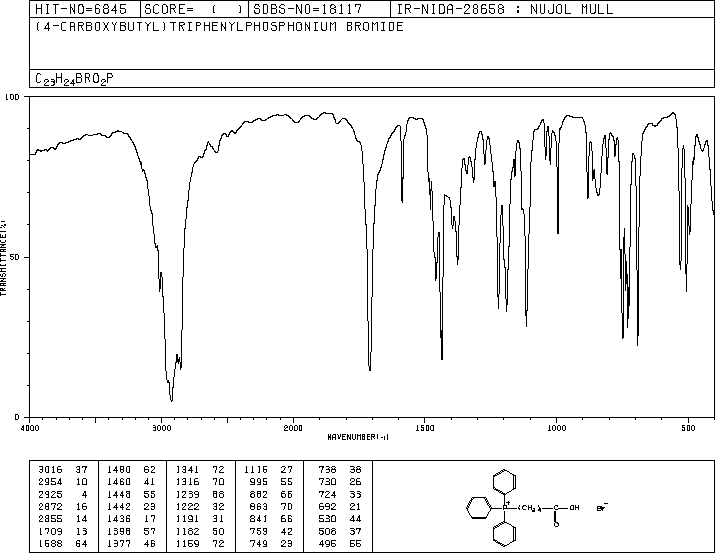Click the peak table entry 3016
The image size is (715, 553).
[50, 470]
